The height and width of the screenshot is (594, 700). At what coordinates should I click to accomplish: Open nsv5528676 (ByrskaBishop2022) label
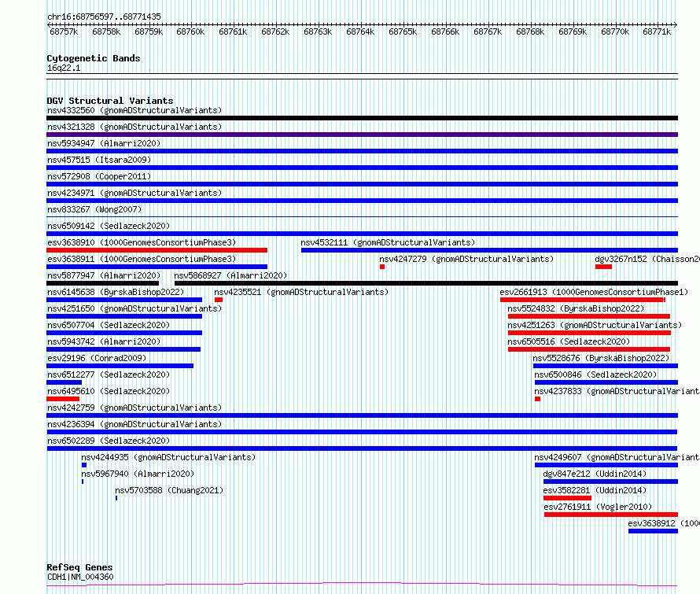pyautogui.click(x=601, y=358)
